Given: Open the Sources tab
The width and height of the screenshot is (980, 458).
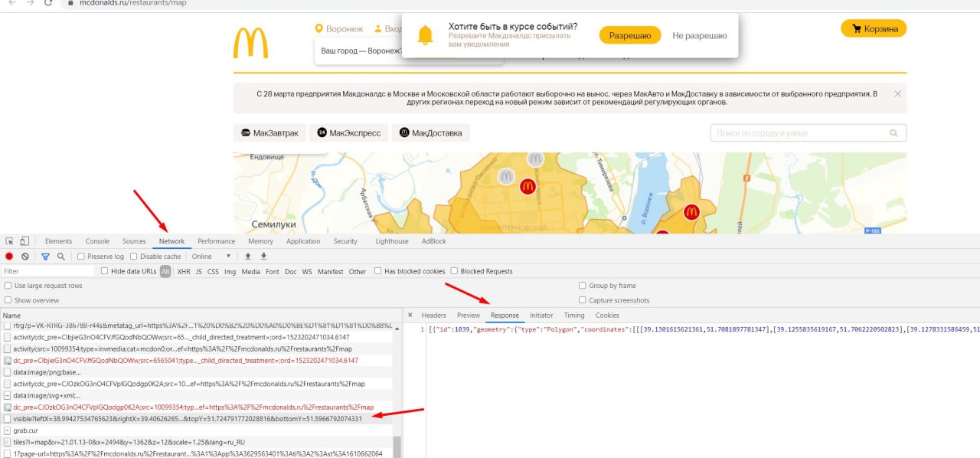Looking at the screenshot, I should point(134,241).
